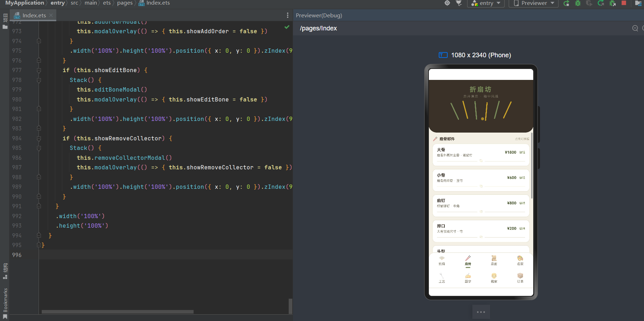Click the ¥1800 price on 大骨 card
Image resolution: width=644 pixels, height=321 pixels.
(x=511, y=152)
